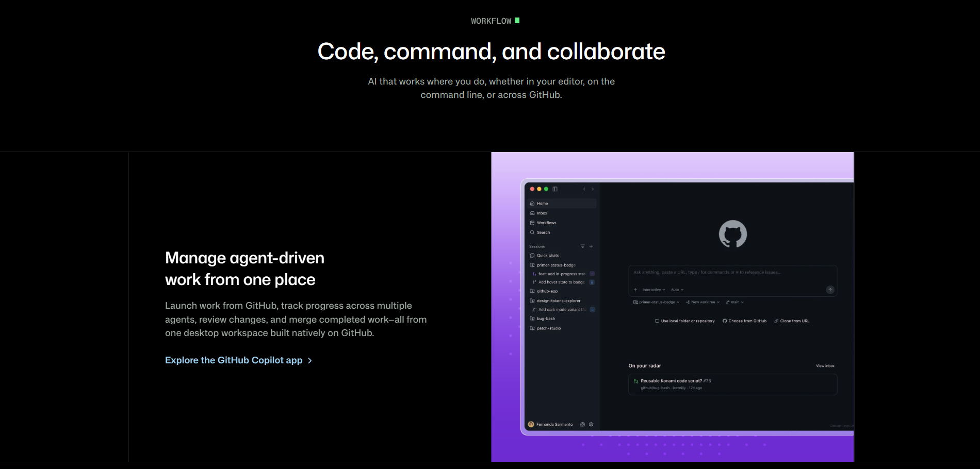Open the Auto model dropdown
This screenshot has height=469, width=980.
[677, 290]
